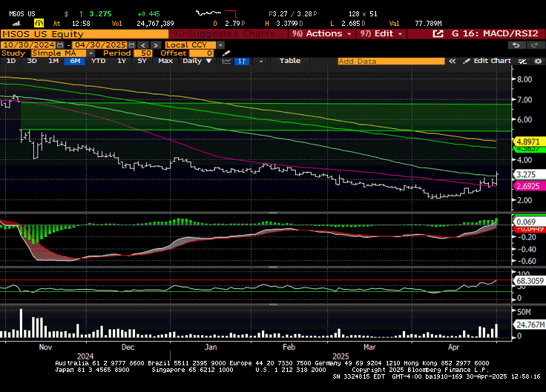Click the 0.069 MACD value label
The image size is (546, 392).
pyautogui.click(x=529, y=222)
